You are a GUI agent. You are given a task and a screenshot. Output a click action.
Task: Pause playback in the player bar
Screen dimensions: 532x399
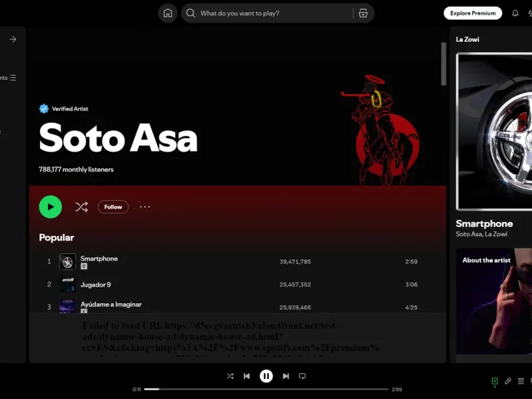(x=267, y=376)
